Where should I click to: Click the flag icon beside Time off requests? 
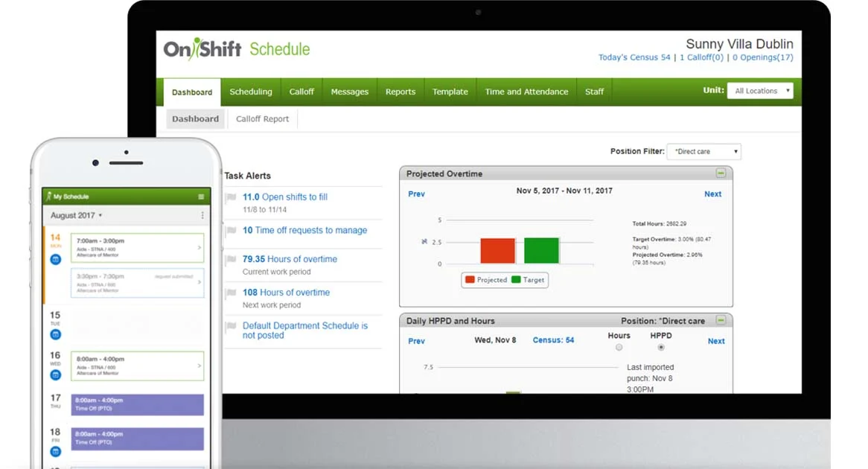232,231
